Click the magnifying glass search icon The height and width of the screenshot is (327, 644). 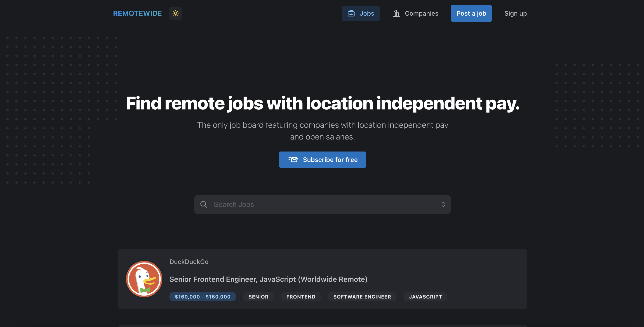click(x=204, y=204)
